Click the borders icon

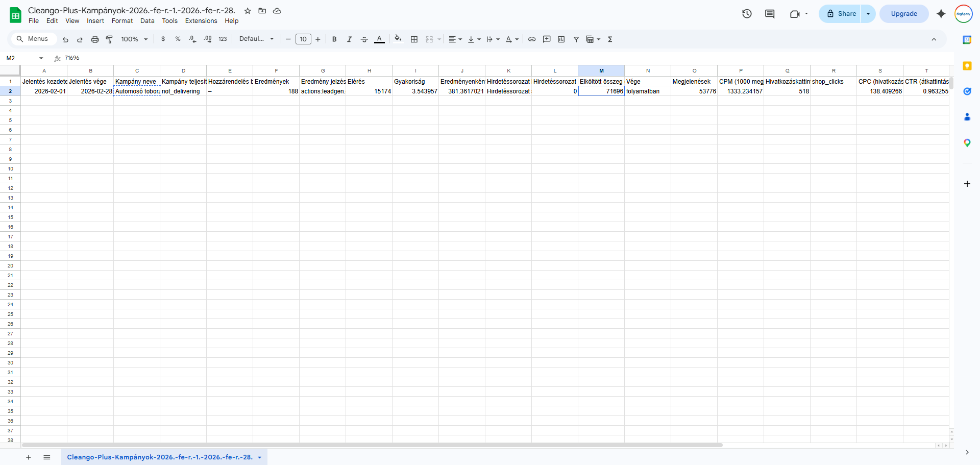[x=414, y=39]
